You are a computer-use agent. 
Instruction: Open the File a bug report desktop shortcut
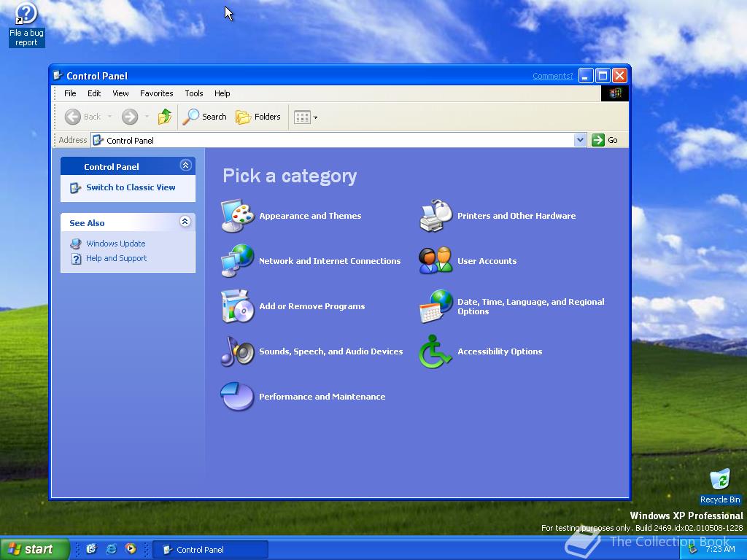[26, 25]
